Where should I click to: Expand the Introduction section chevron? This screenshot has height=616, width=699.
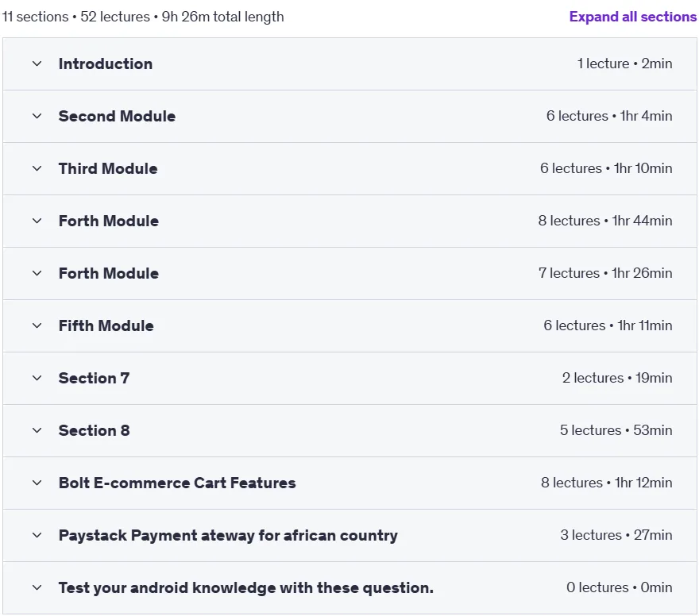point(37,64)
